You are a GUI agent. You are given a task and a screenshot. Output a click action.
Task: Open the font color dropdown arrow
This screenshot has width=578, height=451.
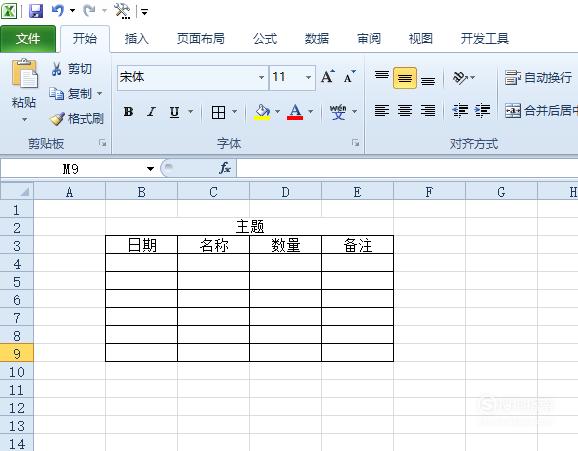311,111
